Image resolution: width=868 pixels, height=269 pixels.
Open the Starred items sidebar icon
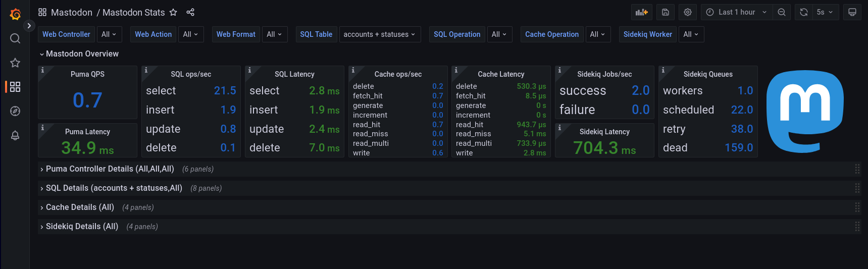[15, 63]
